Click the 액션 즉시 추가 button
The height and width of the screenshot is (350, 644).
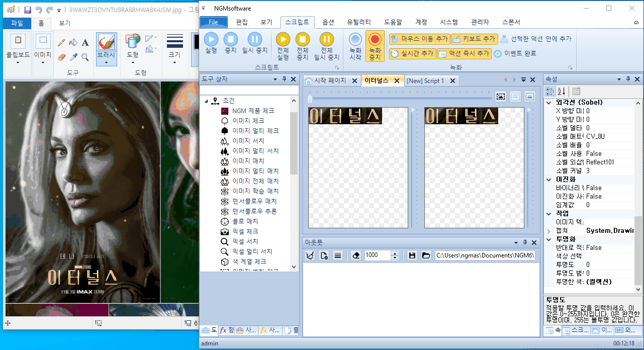(464, 53)
